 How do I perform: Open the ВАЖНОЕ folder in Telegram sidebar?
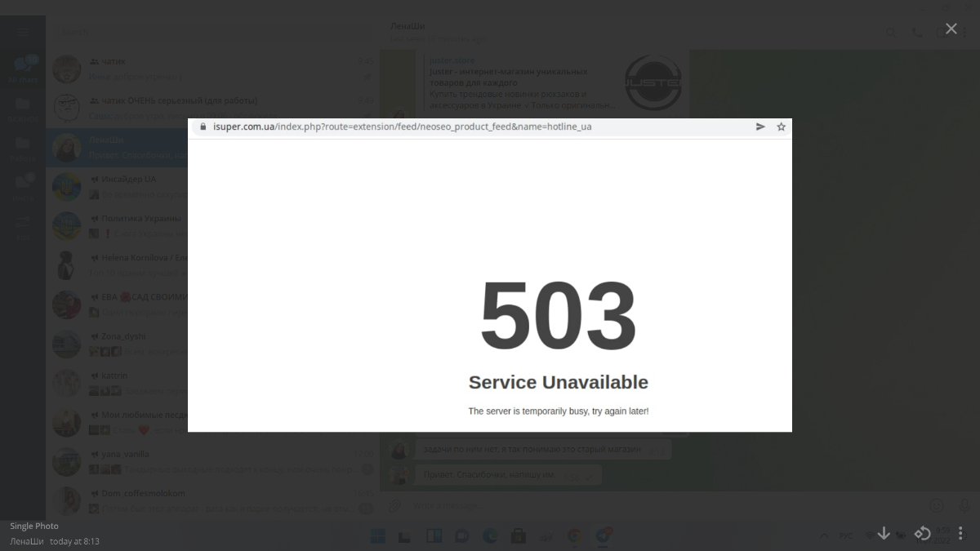tap(23, 109)
